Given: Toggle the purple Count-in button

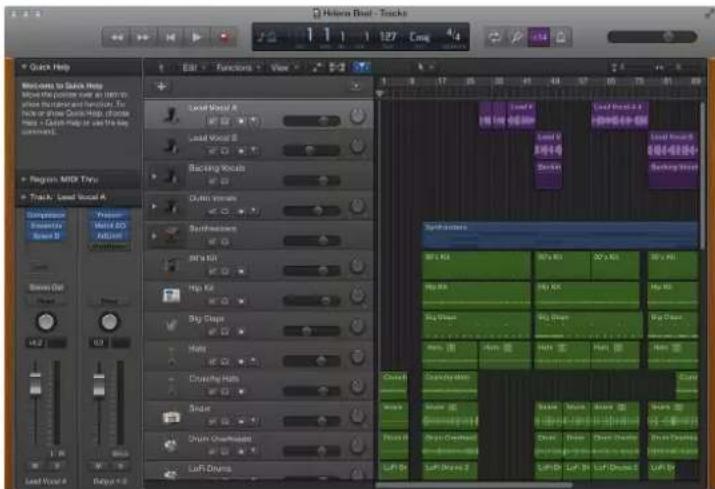Looking at the screenshot, I should (x=539, y=37).
